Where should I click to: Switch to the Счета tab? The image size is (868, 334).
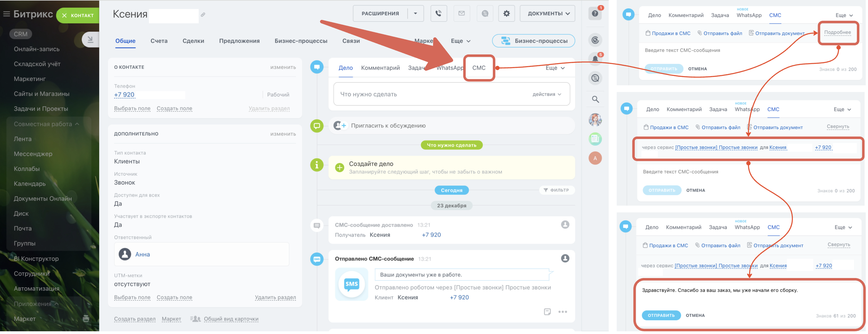[x=159, y=41]
